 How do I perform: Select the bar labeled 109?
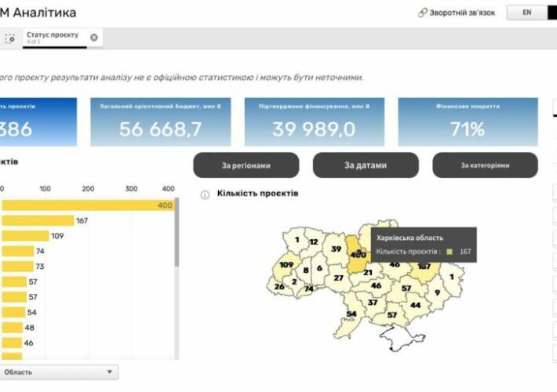click(x=24, y=236)
